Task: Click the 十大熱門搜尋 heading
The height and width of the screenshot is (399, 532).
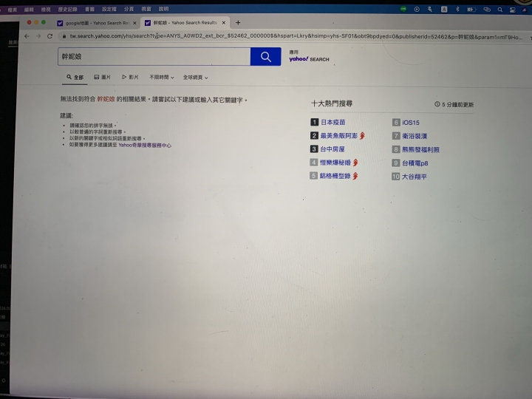Action: [x=332, y=103]
